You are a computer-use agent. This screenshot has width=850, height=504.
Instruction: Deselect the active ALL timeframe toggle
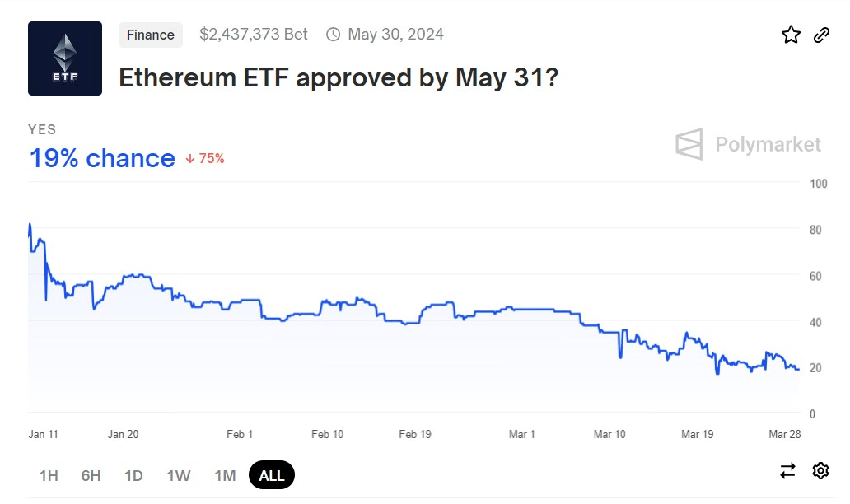272,474
